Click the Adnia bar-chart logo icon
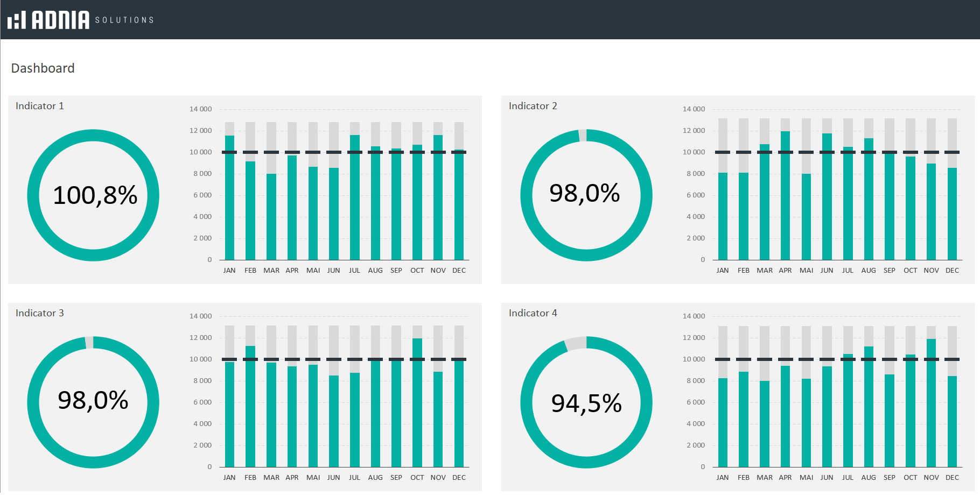 click(17, 20)
